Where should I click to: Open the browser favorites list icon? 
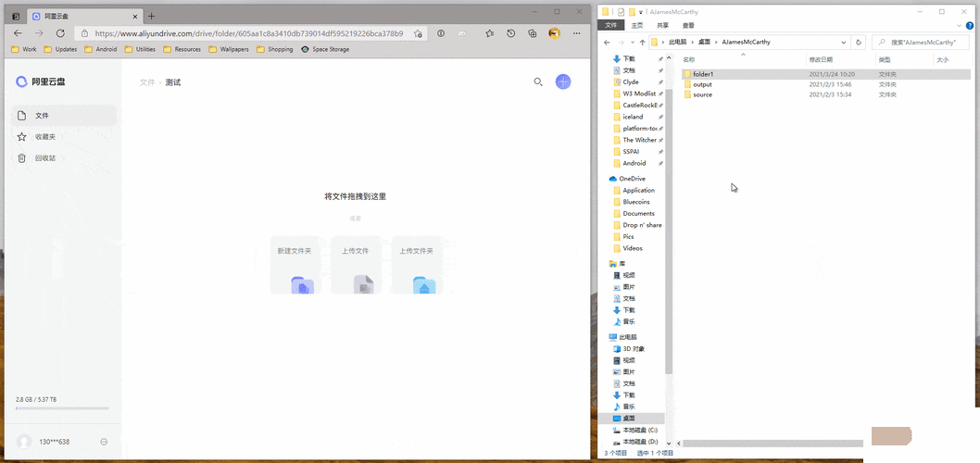point(489,33)
